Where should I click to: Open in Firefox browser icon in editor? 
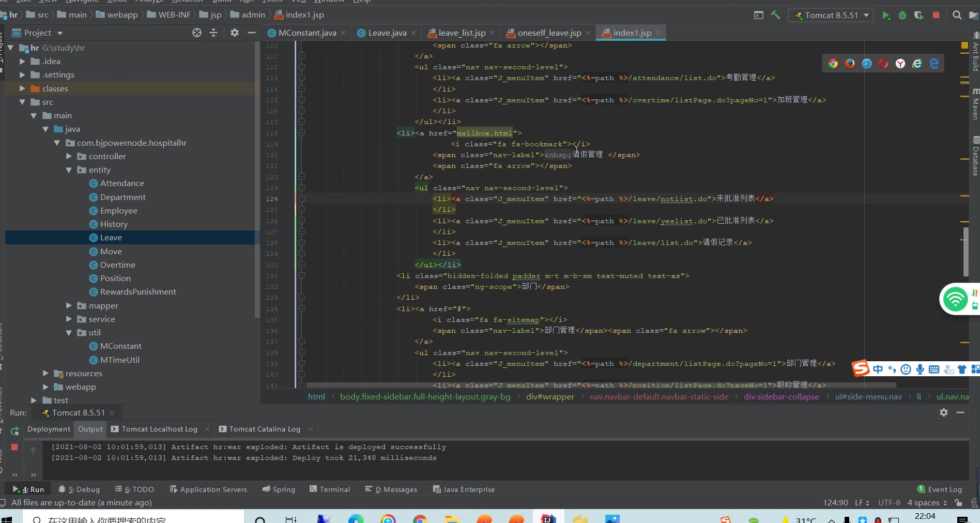click(850, 64)
